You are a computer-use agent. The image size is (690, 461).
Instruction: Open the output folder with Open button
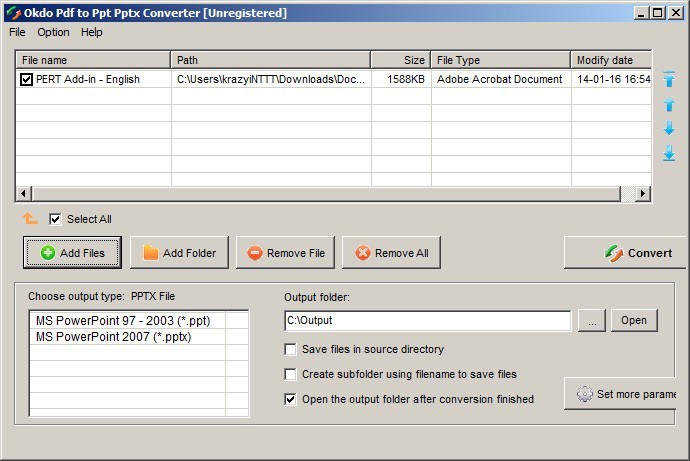click(x=634, y=320)
